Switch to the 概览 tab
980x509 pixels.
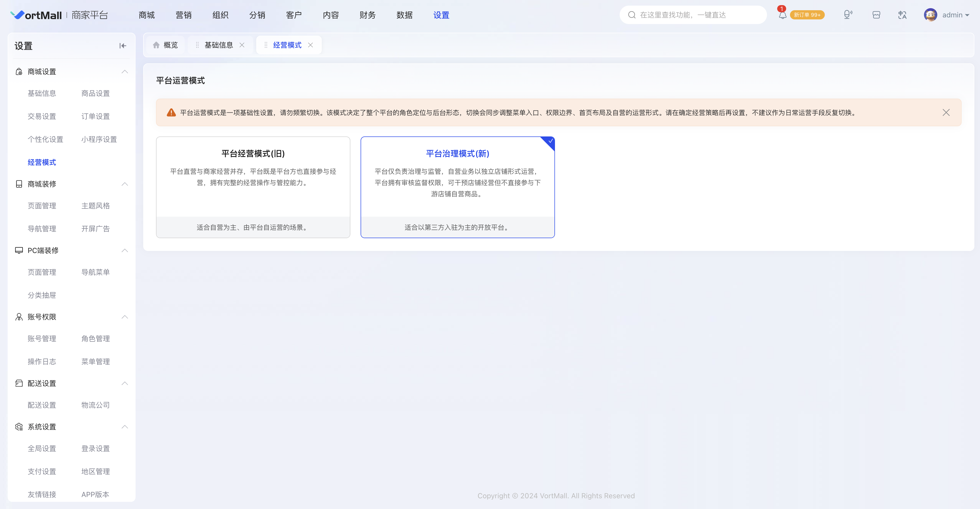[165, 45]
